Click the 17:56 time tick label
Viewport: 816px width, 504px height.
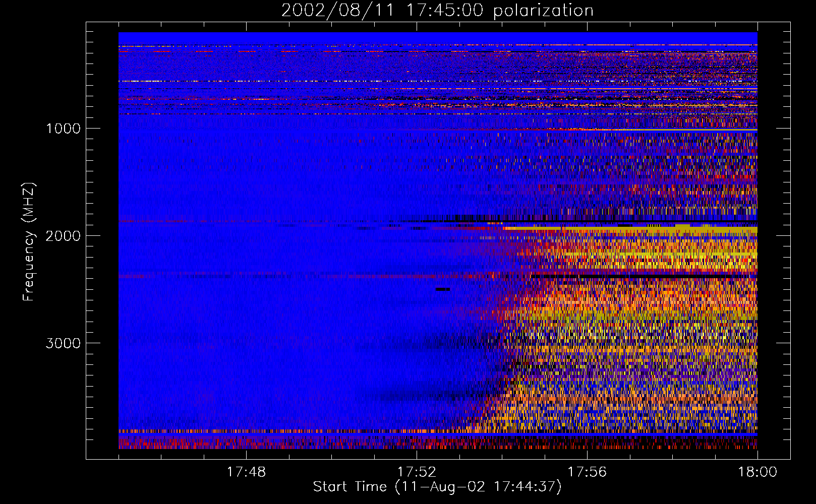click(587, 472)
